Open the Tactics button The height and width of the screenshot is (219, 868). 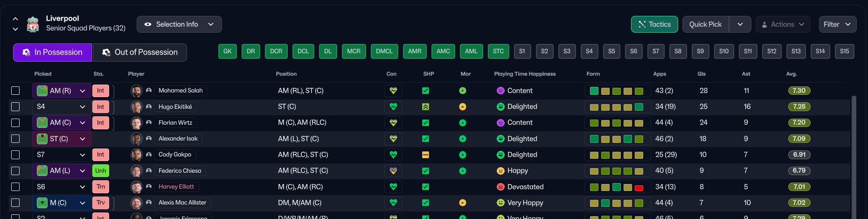coord(654,24)
